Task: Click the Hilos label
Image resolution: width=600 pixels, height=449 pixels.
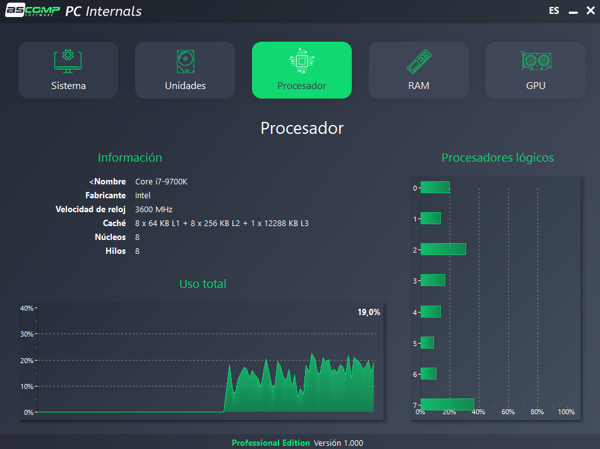Action: tap(116, 251)
